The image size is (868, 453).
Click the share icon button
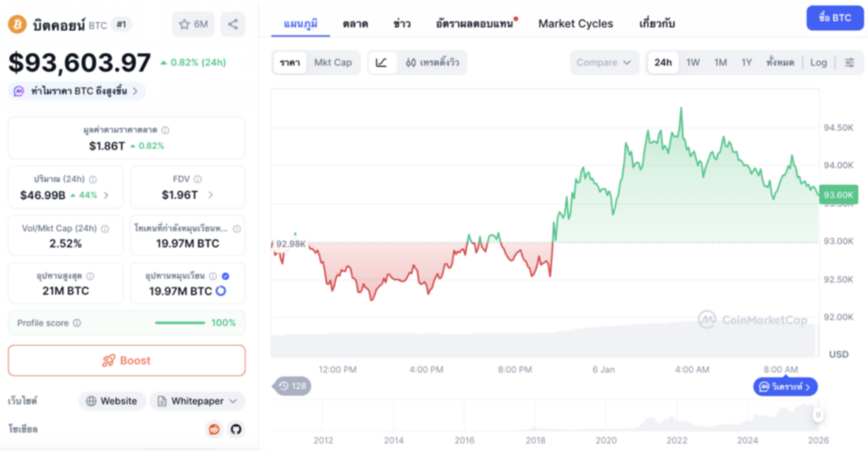tap(233, 24)
